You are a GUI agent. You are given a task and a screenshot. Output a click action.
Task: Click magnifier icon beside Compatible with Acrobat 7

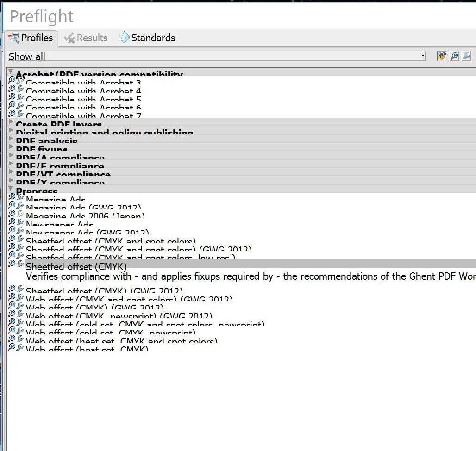[x=12, y=113]
